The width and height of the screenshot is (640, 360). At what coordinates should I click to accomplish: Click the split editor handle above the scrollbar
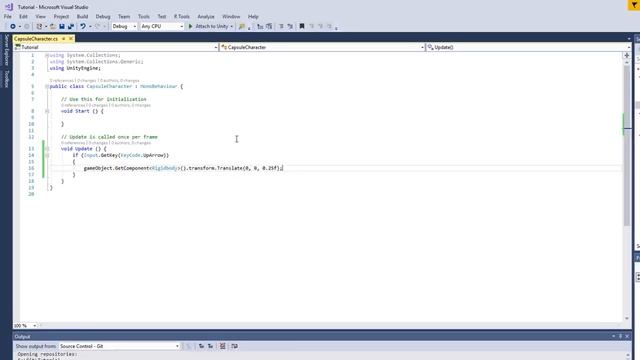coord(627,56)
